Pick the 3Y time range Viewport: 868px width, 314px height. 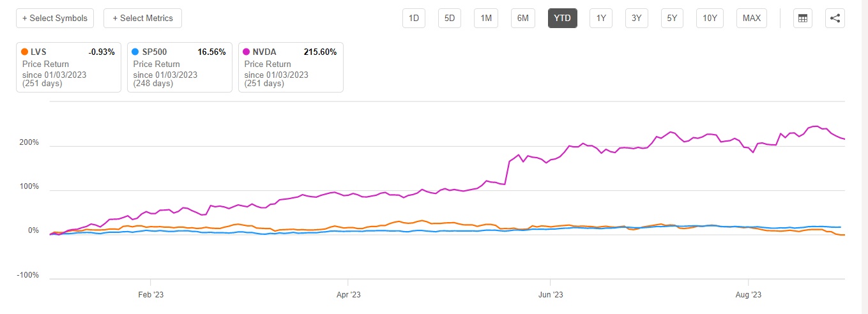pos(636,18)
